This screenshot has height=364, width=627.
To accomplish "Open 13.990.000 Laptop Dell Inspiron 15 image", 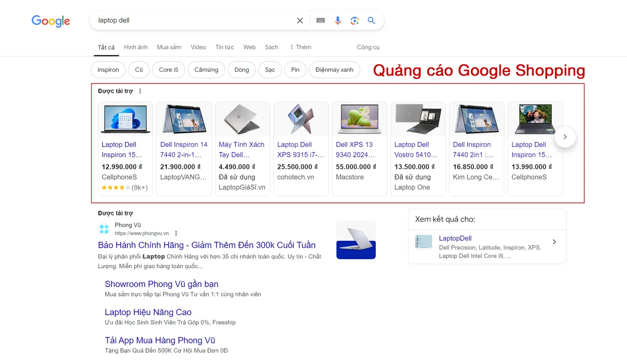I will [x=535, y=119].
